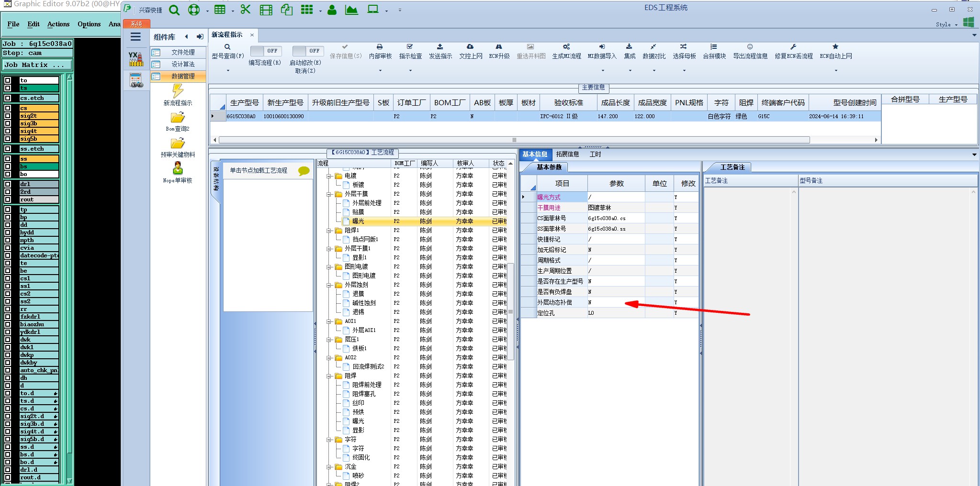Pin the 组件库 panel
Viewport: 980px width, 486px height.
click(x=200, y=37)
